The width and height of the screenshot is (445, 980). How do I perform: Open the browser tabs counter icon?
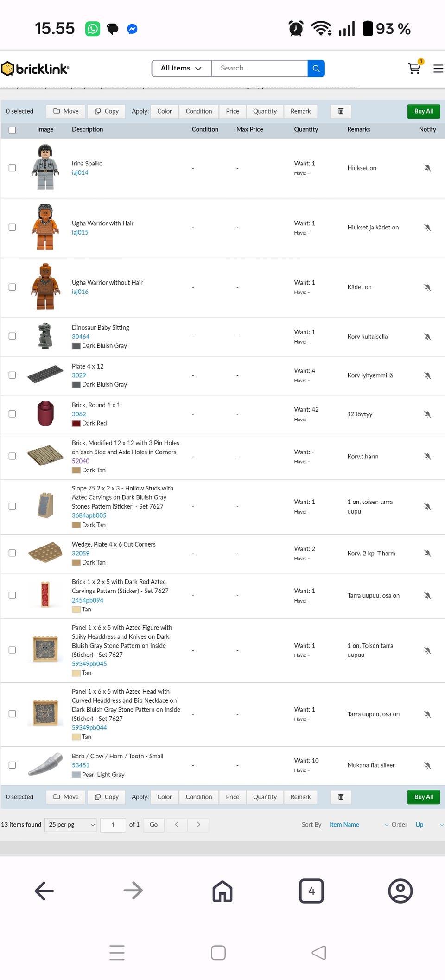(x=311, y=891)
